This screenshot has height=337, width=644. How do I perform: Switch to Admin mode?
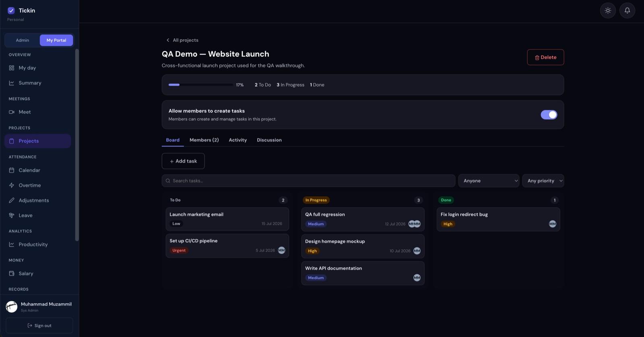(23, 40)
